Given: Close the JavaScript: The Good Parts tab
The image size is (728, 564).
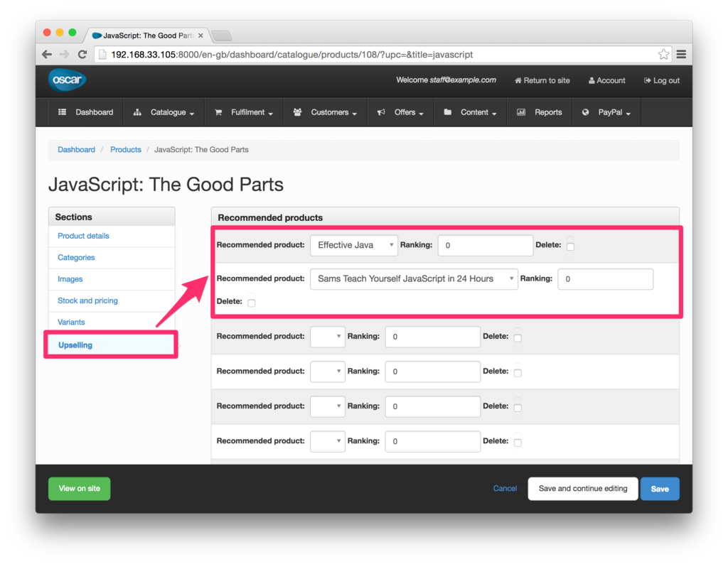Looking at the screenshot, I should (200, 36).
